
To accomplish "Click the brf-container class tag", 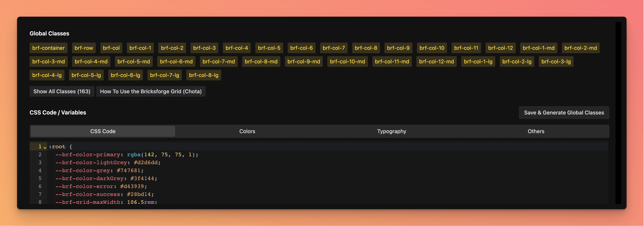I will click(48, 48).
